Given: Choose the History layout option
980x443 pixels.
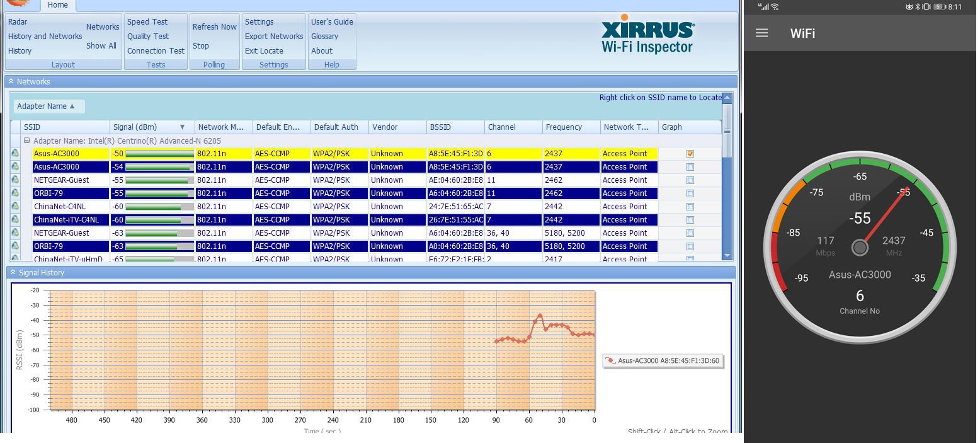Looking at the screenshot, I should [20, 50].
